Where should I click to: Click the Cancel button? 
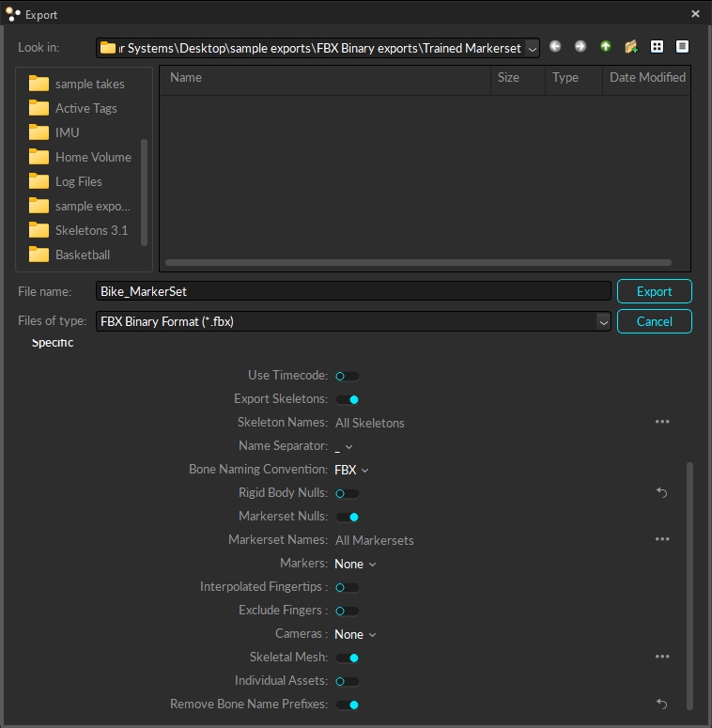pyautogui.click(x=654, y=321)
